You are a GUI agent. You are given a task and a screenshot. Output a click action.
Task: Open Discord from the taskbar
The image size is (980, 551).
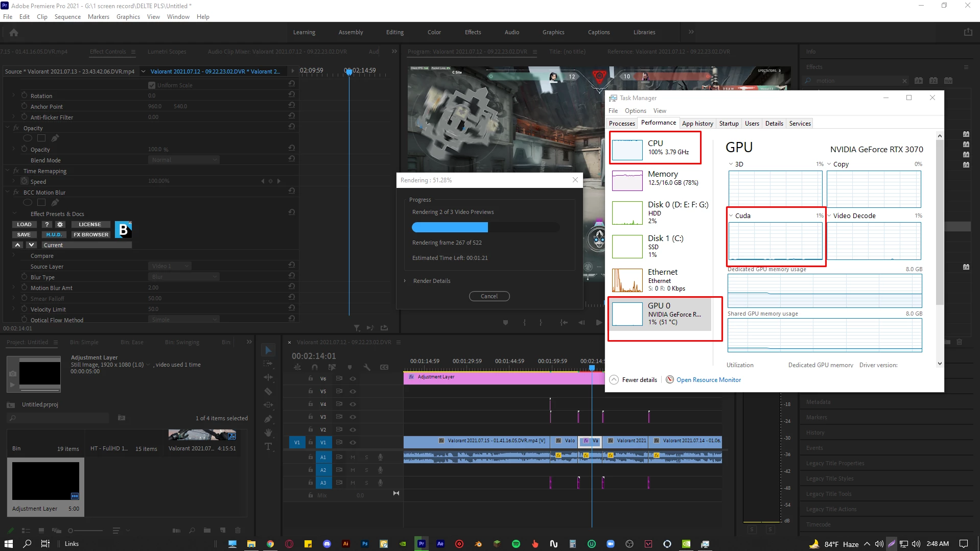click(x=327, y=544)
